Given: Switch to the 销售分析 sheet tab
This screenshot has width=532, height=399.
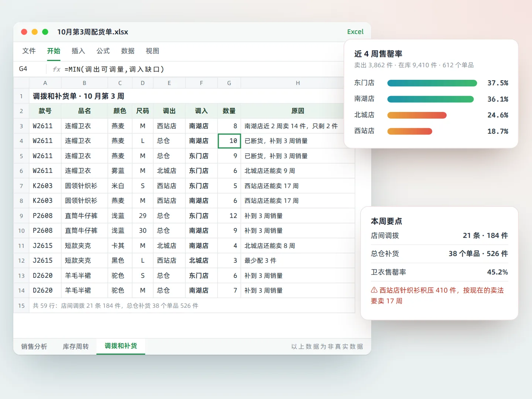Looking at the screenshot, I should 34,347.
